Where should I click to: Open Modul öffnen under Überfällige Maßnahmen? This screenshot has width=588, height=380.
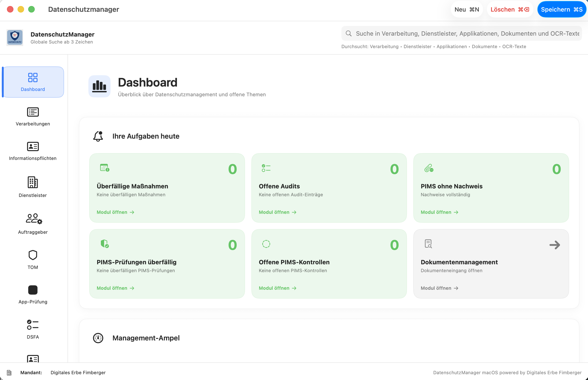tap(115, 212)
